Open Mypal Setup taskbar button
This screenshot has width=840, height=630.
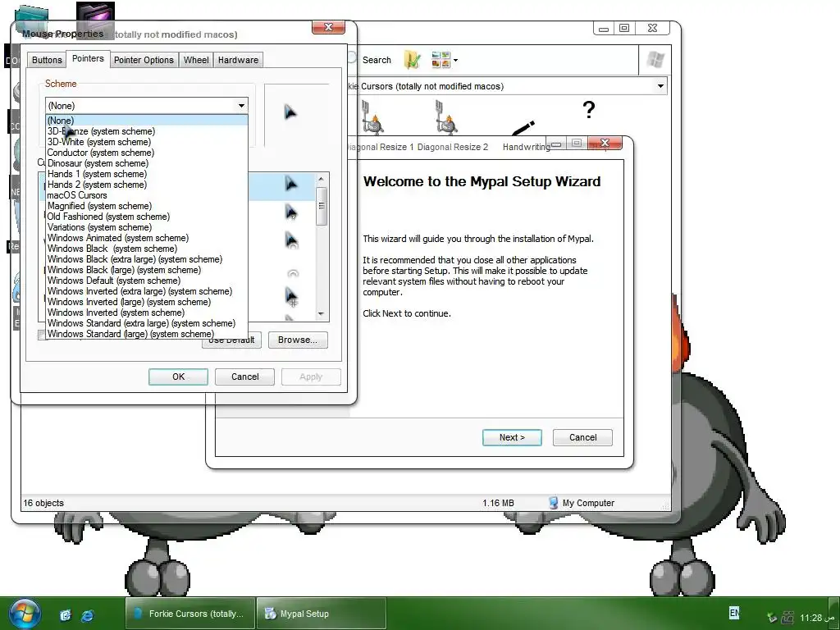tap(322, 614)
